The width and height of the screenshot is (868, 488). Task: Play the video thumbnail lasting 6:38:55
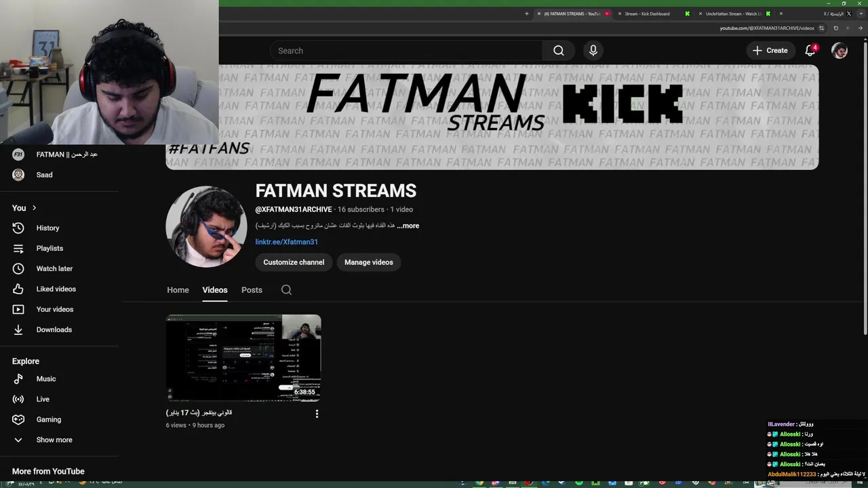point(243,359)
